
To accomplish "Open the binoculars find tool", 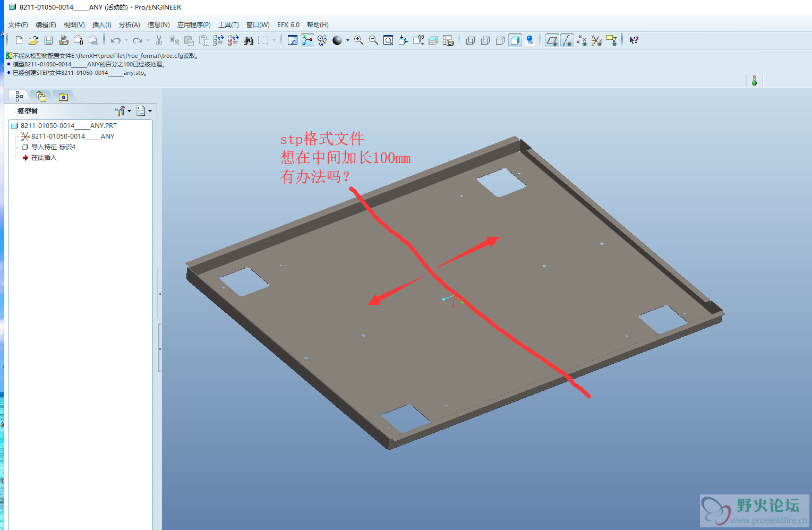I will [248, 40].
